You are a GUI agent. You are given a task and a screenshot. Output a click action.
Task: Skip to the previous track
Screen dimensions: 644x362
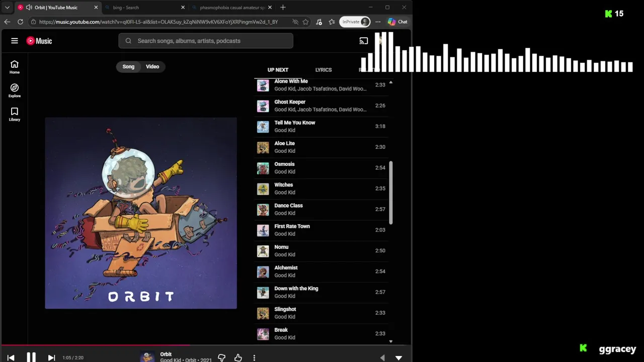pyautogui.click(x=11, y=357)
